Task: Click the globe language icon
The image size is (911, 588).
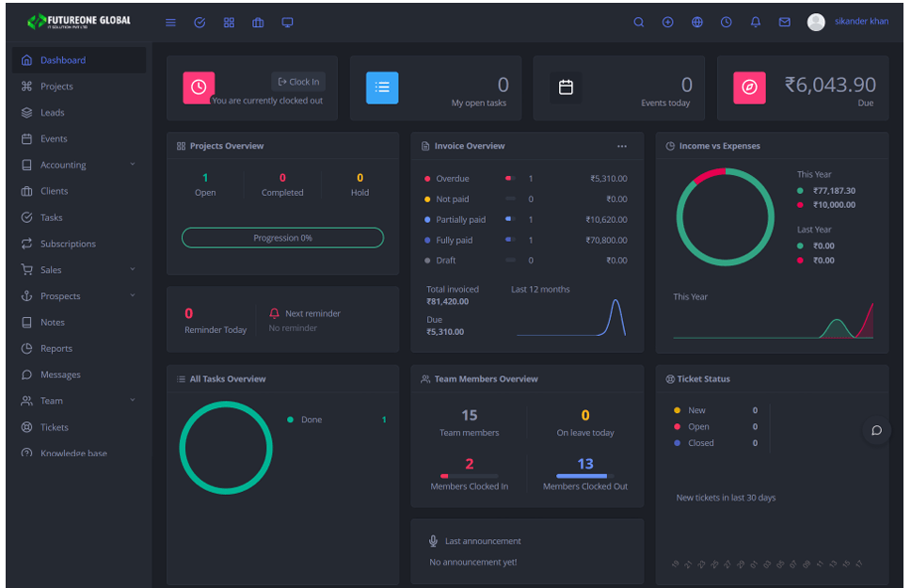Action: pos(696,23)
